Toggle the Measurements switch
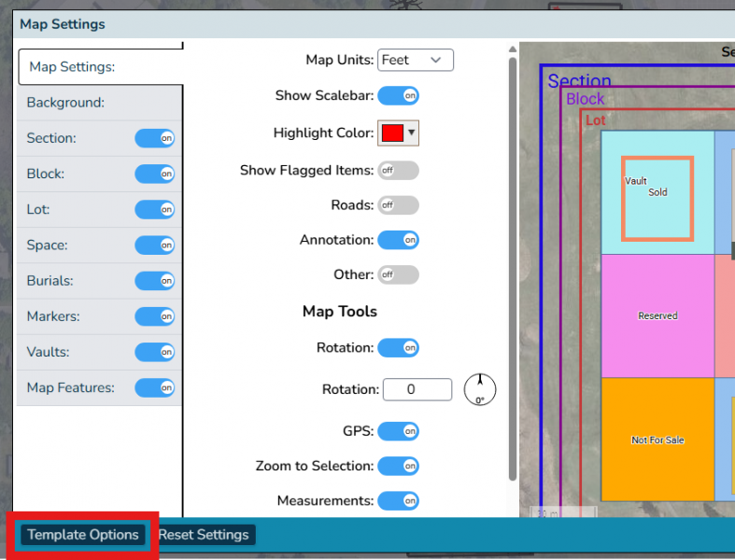Screen dimensions: 735x560 coord(398,500)
